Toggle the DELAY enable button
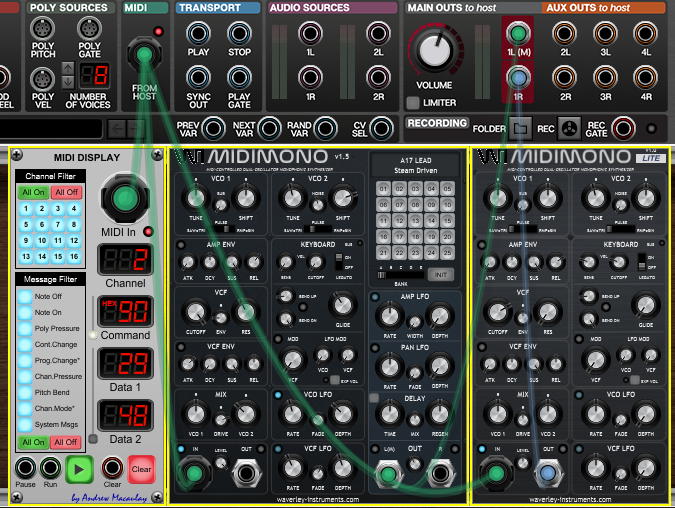675x508 pixels. 374,398
